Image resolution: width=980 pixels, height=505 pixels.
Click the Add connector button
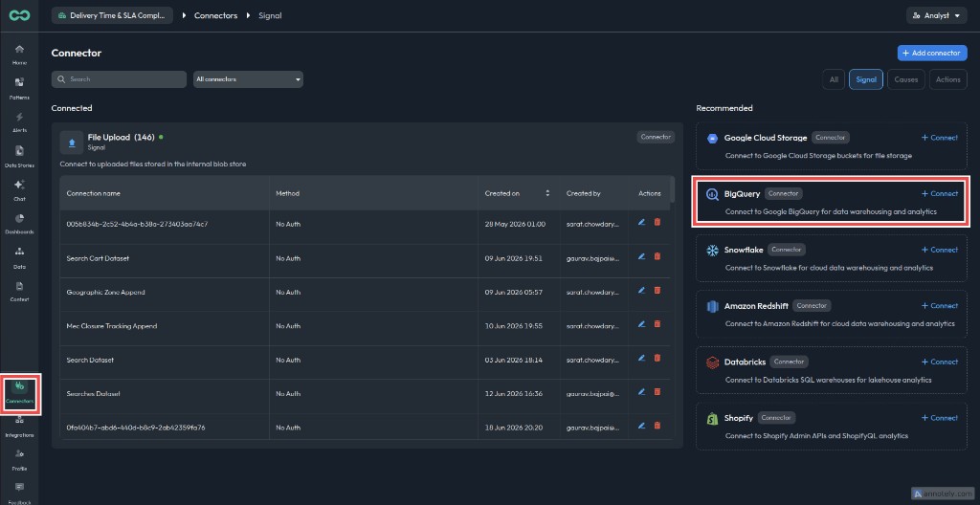[x=932, y=54]
